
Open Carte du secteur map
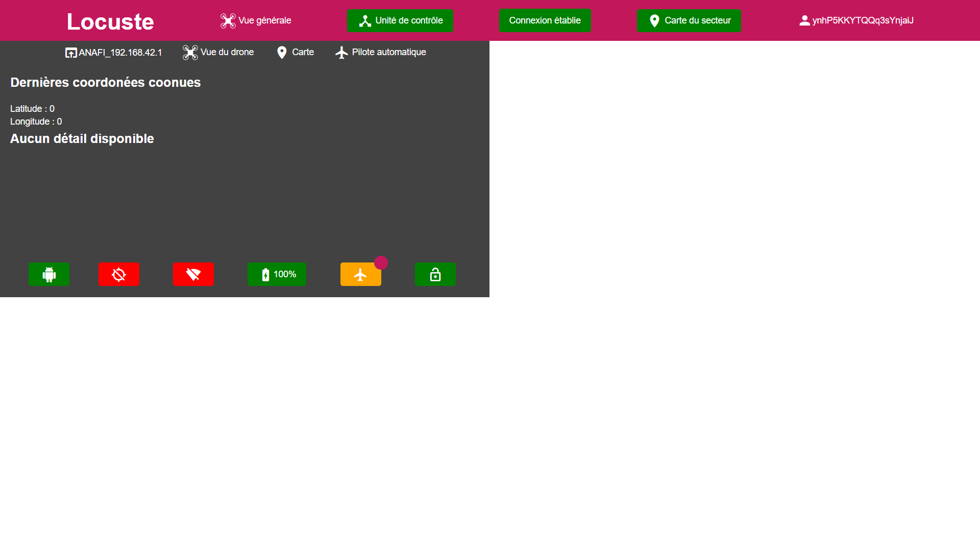coord(689,21)
